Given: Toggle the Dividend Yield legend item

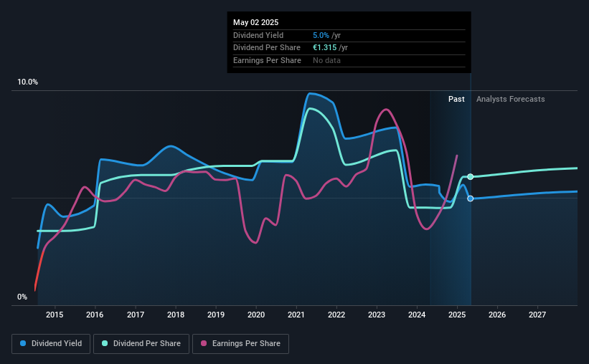Looking at the screenshot, I should point(51,344).
